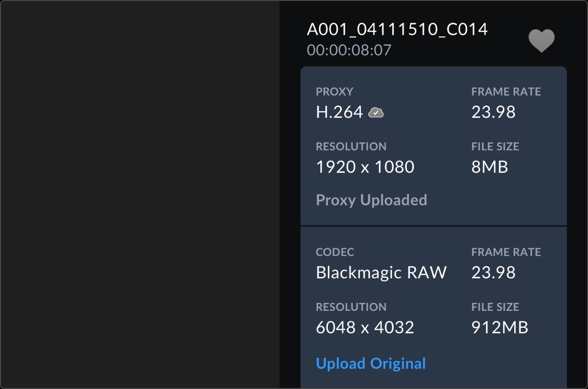
Task: Click the proxy frame rate 23.98 value
Action: 493,112
